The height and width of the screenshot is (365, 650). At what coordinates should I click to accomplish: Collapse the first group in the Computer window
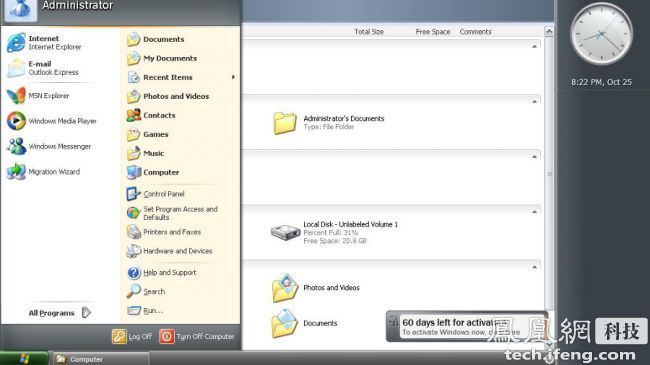534,46
